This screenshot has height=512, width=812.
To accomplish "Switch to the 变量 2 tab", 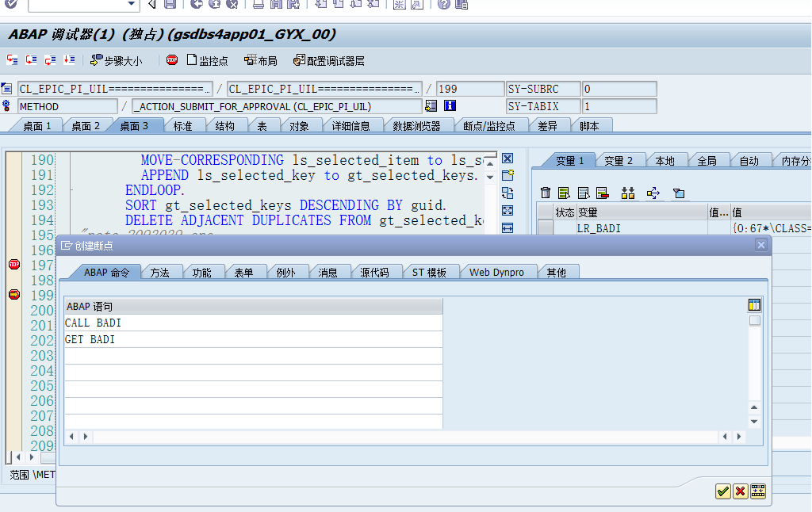I will (x=620, y=159).
